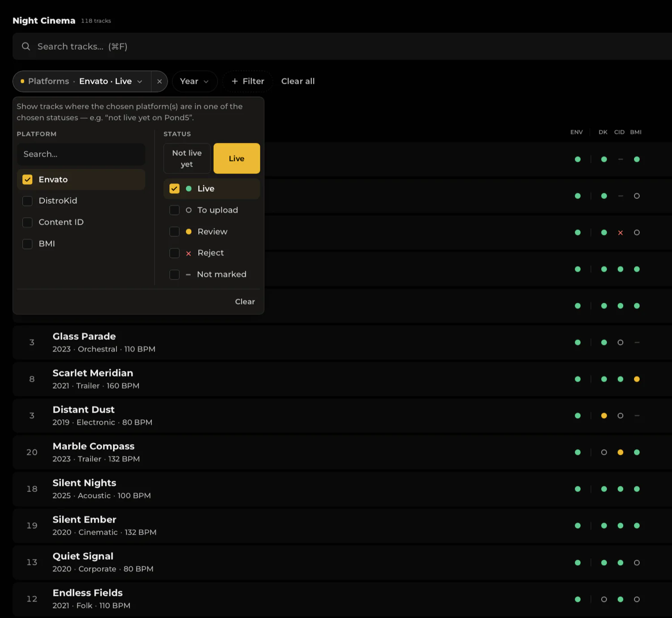Click Glass Parade DistroKid green dot
The image size is (672, 618).
(604, 343)
